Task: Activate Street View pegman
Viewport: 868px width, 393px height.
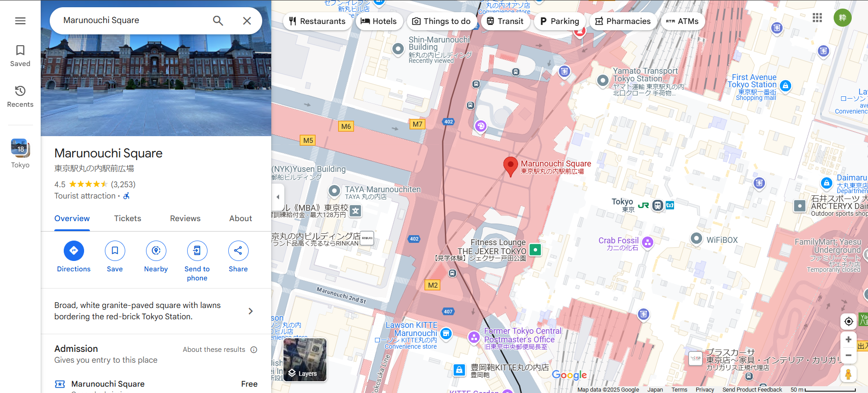Action: tap(849, 374)
